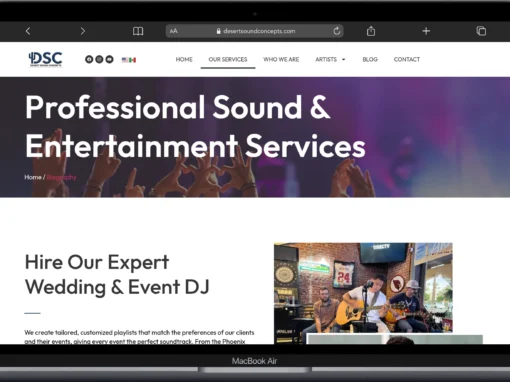
Task: Click the paragraph starting "We create tailored"
Action: point(139,337)
